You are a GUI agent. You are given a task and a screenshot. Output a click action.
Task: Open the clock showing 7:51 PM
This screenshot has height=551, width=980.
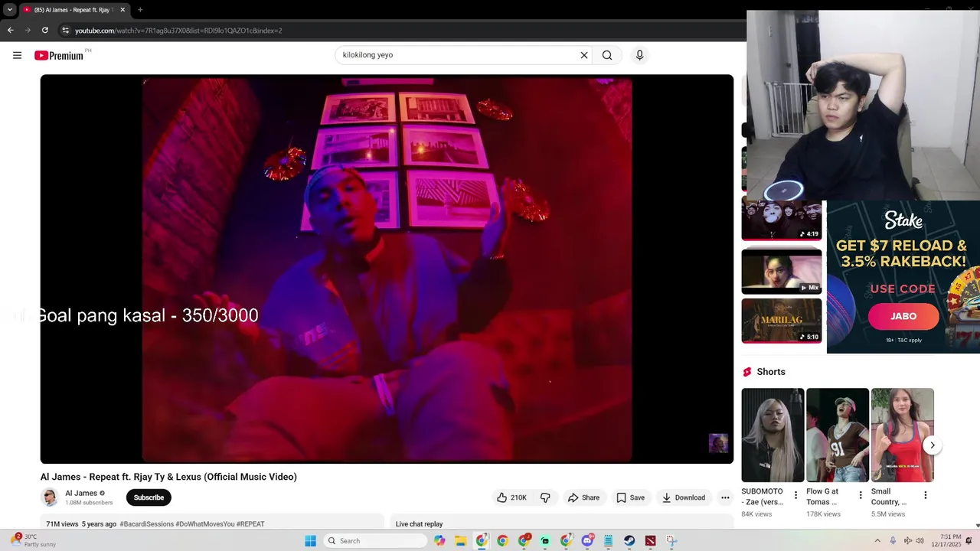[x=946, y=541]
